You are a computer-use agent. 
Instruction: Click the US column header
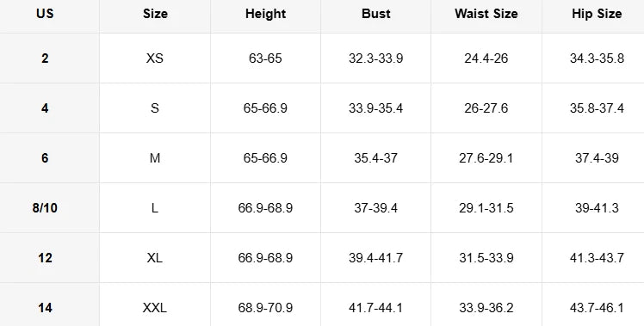pyautogui.click(x=45, y=14)
